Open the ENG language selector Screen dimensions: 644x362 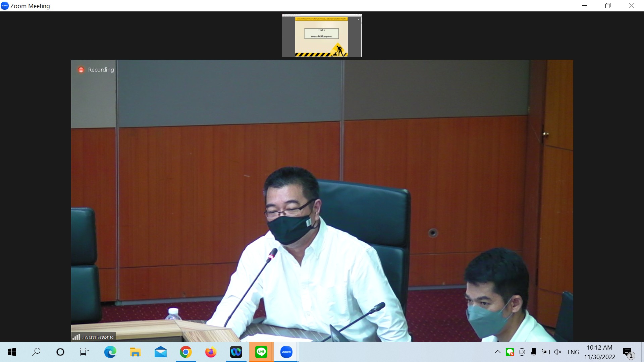(573, 352)
